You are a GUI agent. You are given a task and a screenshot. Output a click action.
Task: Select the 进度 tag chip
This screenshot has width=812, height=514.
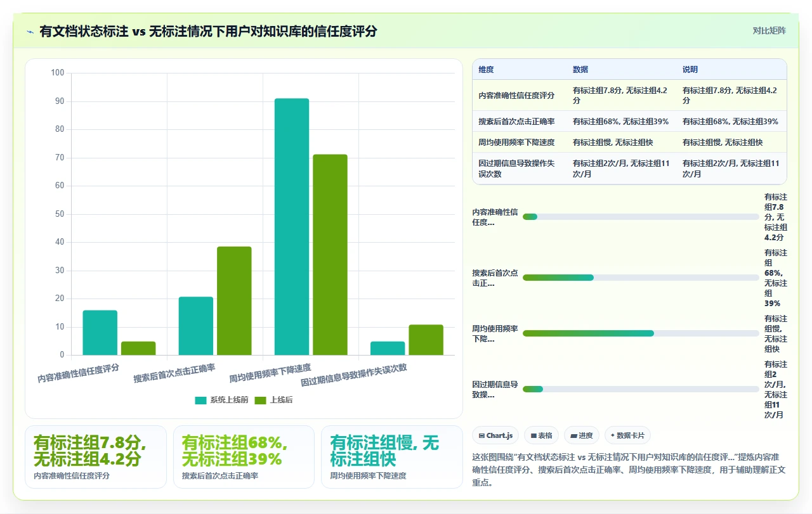(582, 435)
